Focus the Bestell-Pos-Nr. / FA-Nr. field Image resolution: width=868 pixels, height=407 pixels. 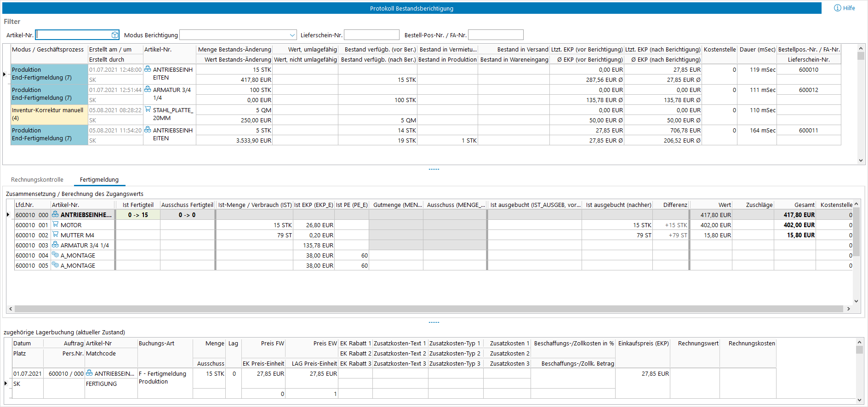[x=496, y=35]
